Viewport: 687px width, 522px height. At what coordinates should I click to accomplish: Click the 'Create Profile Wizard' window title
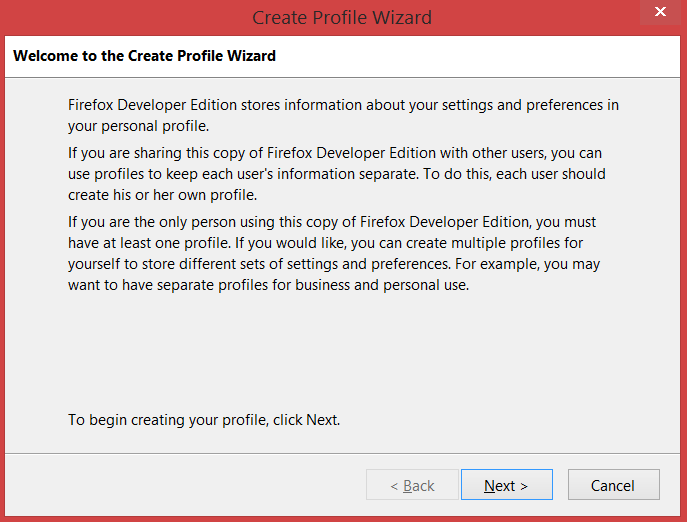click(342, 18)
